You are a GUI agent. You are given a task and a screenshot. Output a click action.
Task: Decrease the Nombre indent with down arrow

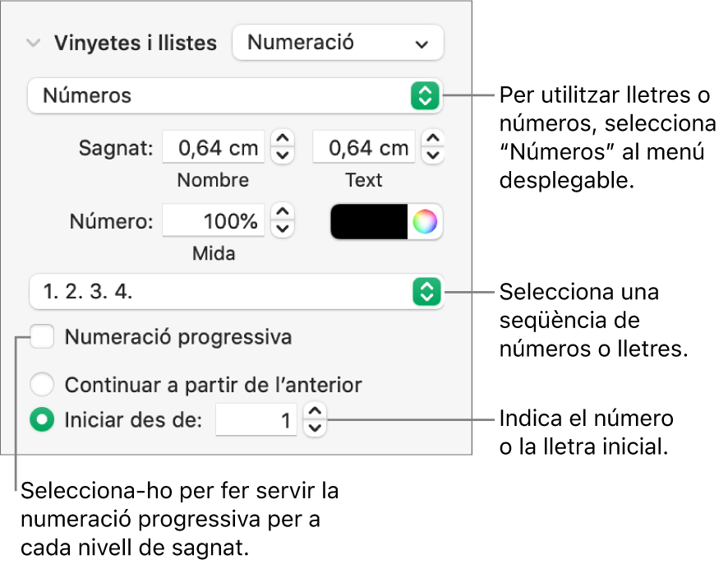283,155
